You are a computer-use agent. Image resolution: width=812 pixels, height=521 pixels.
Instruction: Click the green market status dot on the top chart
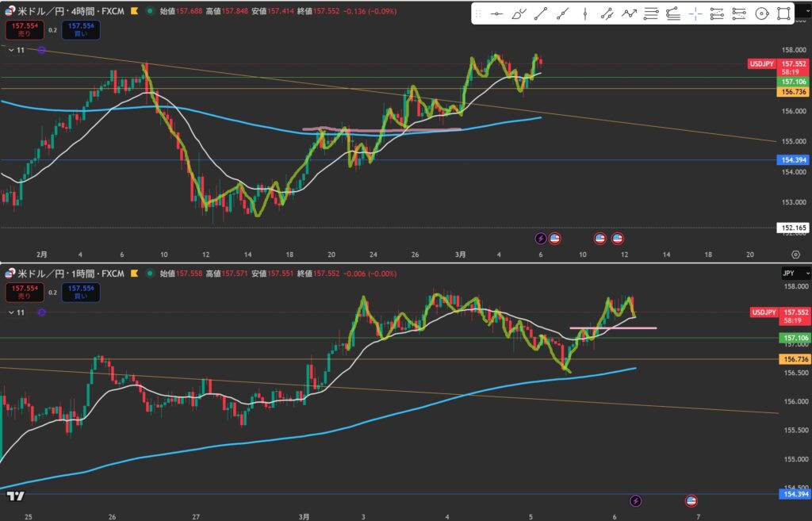[150, 11]
